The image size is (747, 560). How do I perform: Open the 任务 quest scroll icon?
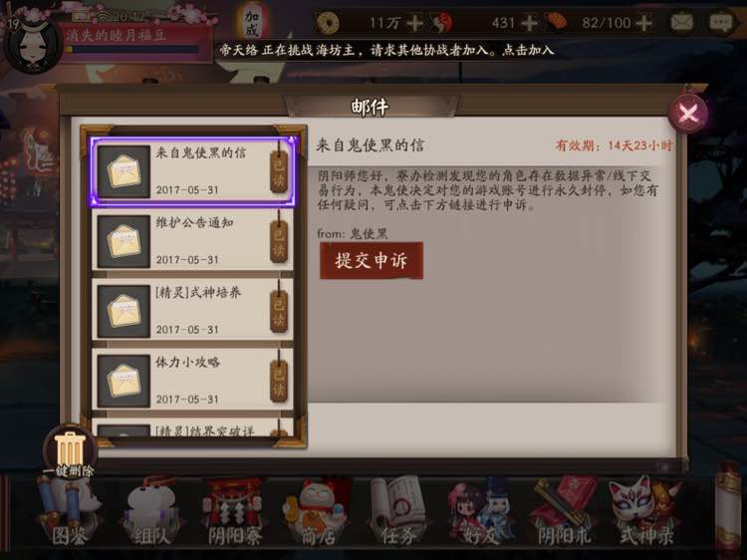[398, 512]
